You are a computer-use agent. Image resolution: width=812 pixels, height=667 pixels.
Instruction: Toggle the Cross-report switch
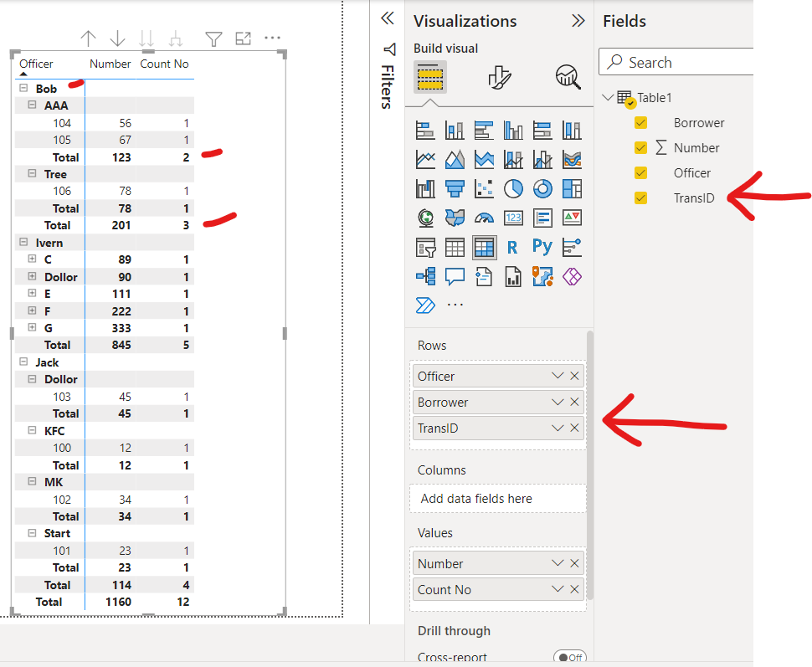pos(569,657)
